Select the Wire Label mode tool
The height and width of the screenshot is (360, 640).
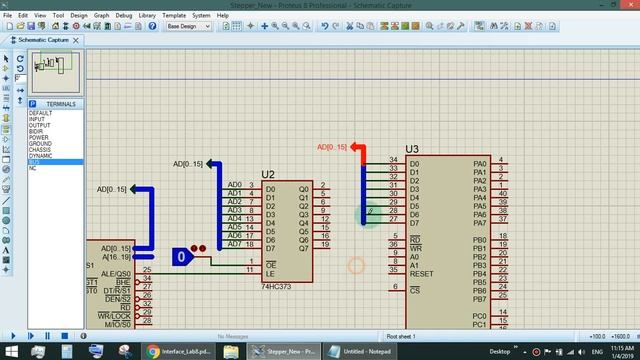6,89
